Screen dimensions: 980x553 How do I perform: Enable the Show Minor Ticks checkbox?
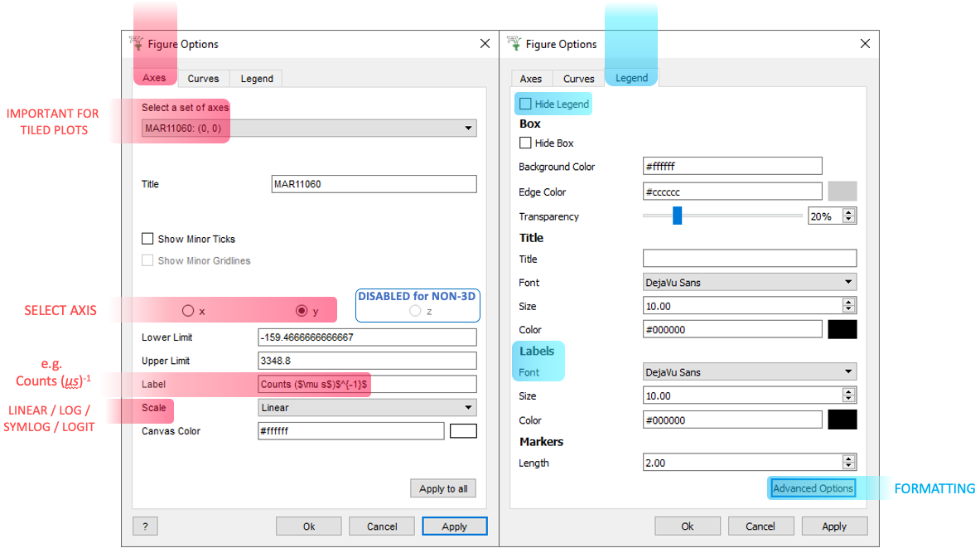tap(147, 239)
